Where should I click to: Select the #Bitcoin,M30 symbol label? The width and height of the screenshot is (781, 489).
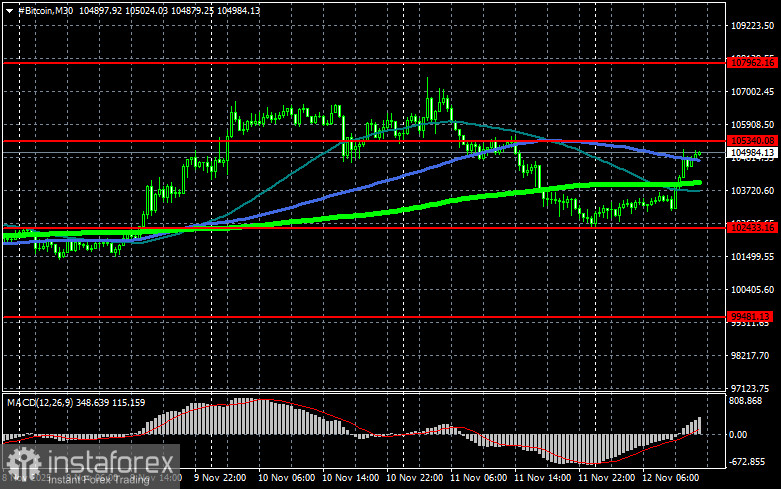click(x=45, y=10)
